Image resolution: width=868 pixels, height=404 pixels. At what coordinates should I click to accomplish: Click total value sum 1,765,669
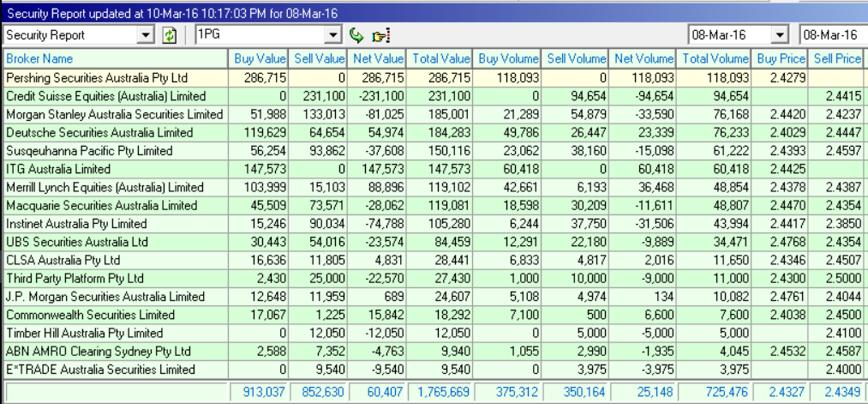440,392
